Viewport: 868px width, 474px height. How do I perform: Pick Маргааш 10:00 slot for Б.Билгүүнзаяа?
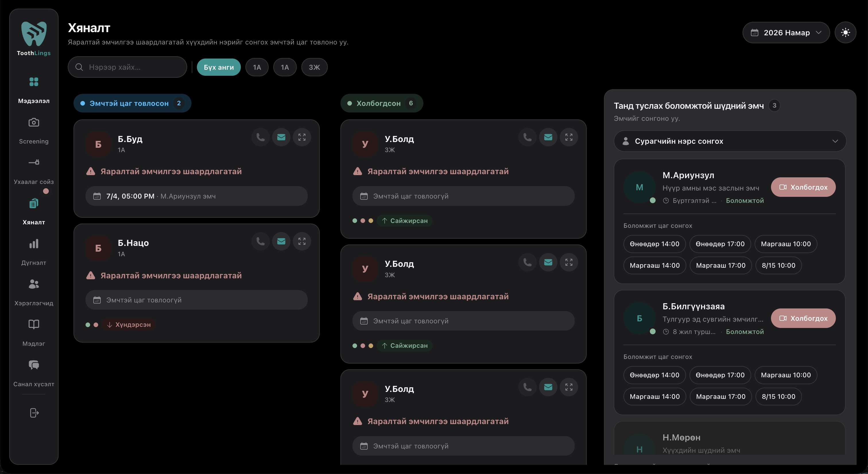786,375
